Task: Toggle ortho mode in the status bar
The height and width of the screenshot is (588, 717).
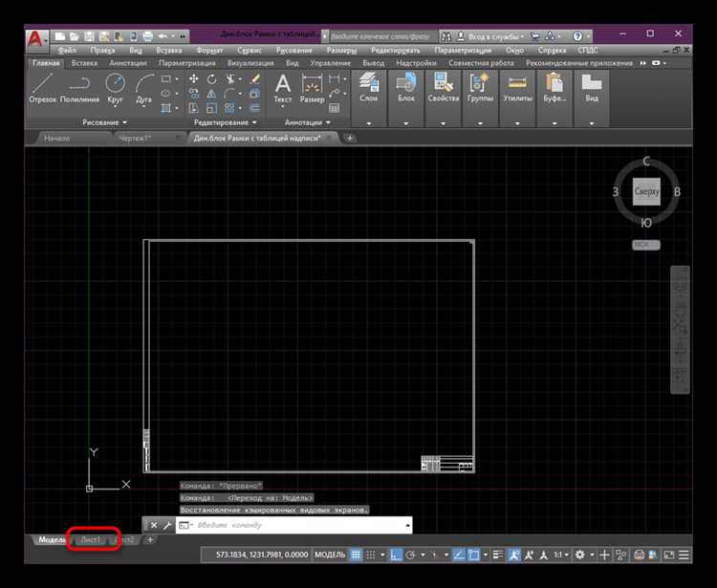Action: tap(396, 555)
